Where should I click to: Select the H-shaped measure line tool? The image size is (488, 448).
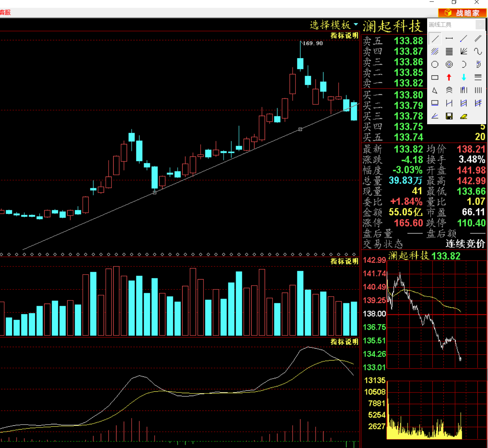pos(449,103)
